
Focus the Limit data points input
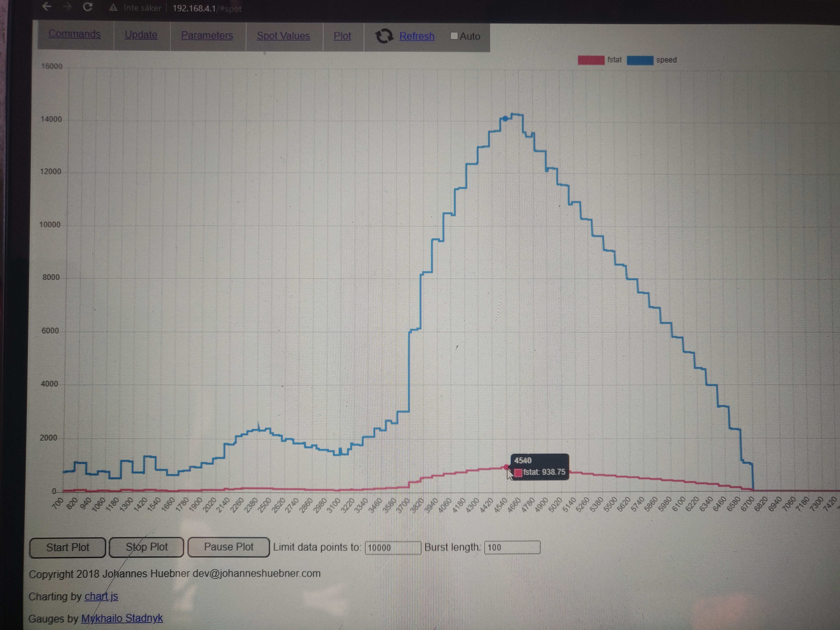pos(393,548)
